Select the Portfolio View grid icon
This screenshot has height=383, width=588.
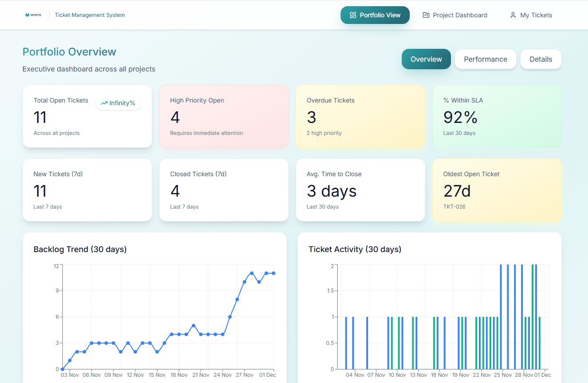coord(353,15)
